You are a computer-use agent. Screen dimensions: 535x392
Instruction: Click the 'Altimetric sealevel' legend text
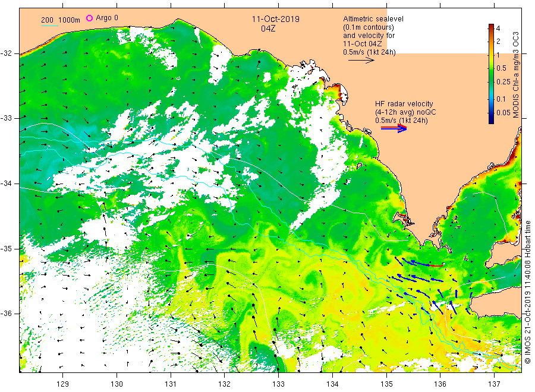tap(373, 19)
